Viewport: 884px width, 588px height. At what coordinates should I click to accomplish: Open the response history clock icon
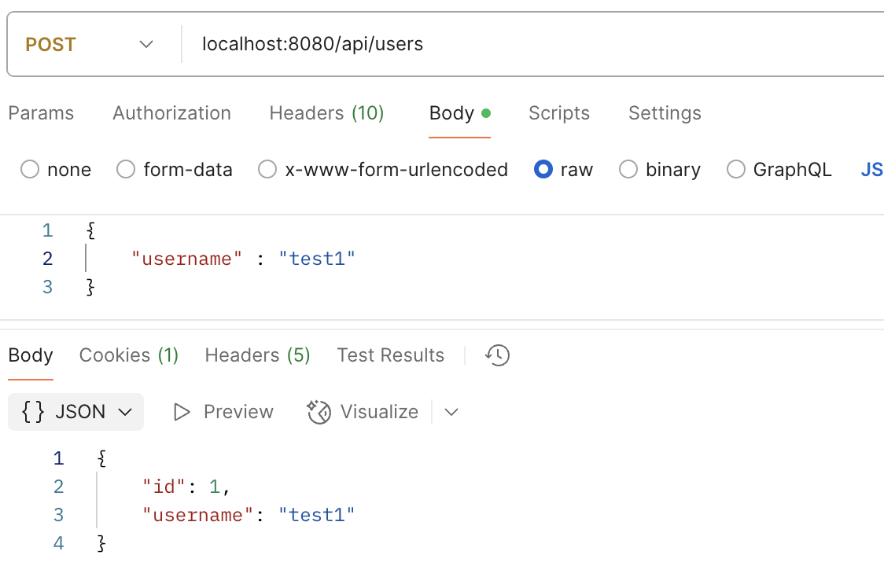[x=497, y=355]
